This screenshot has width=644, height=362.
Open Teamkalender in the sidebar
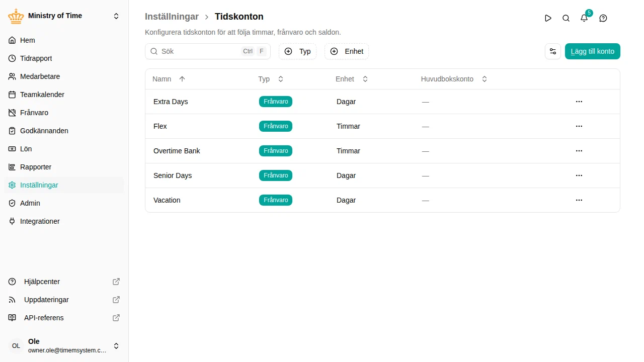[64, 95]
